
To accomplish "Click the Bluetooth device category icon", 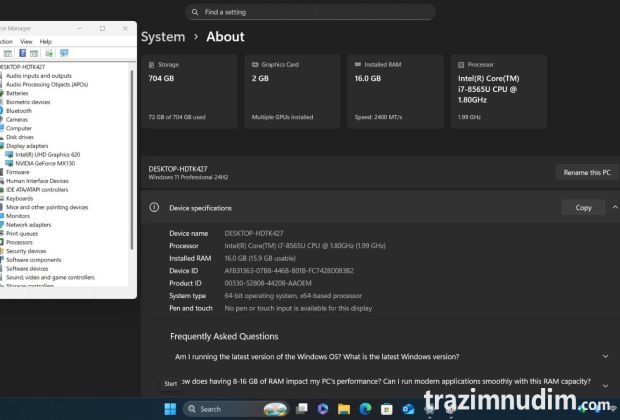I will click(3, 111).
